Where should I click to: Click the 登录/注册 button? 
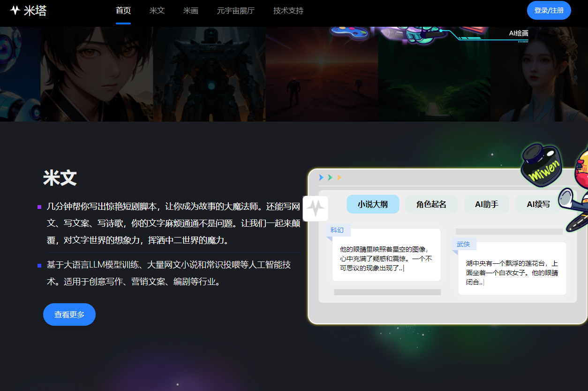pyautogui.click(x=549, y=10)
